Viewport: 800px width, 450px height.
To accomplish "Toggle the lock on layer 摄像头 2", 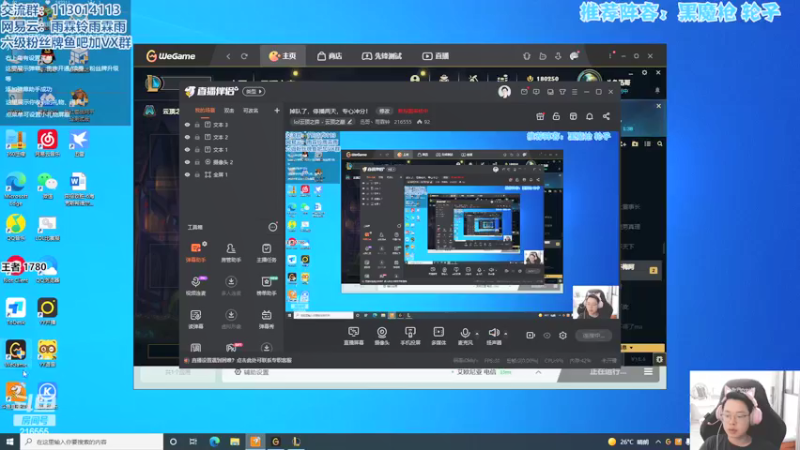I will (197, 162).
